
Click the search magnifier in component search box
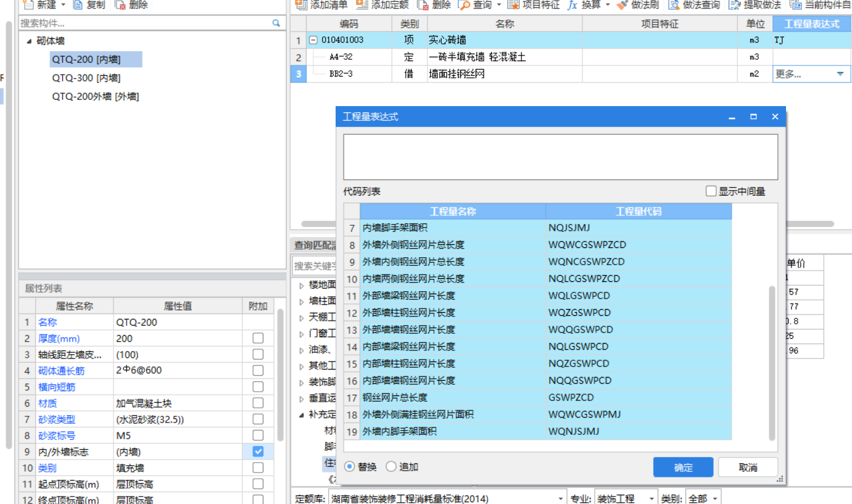276,23
